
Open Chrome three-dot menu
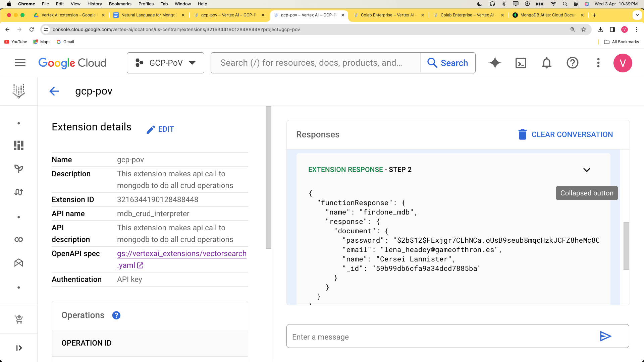(x=637, y=29)
